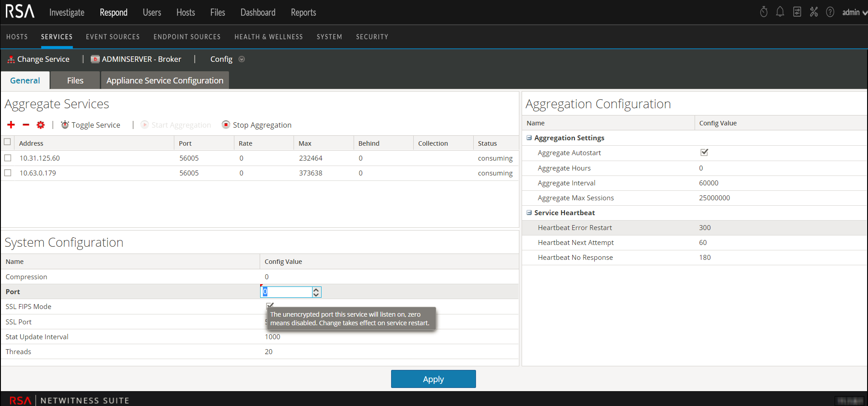The height and width of the screenshot is (406, 868).
Task: Select the checkbox for 10.31.125.60
Action: pos(8,158)
